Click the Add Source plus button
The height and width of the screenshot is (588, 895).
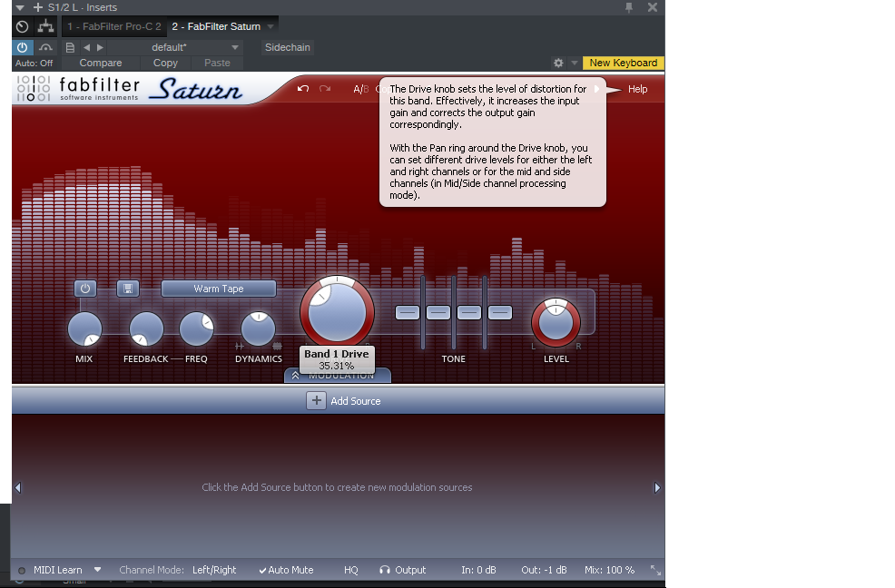pos(316,401)
